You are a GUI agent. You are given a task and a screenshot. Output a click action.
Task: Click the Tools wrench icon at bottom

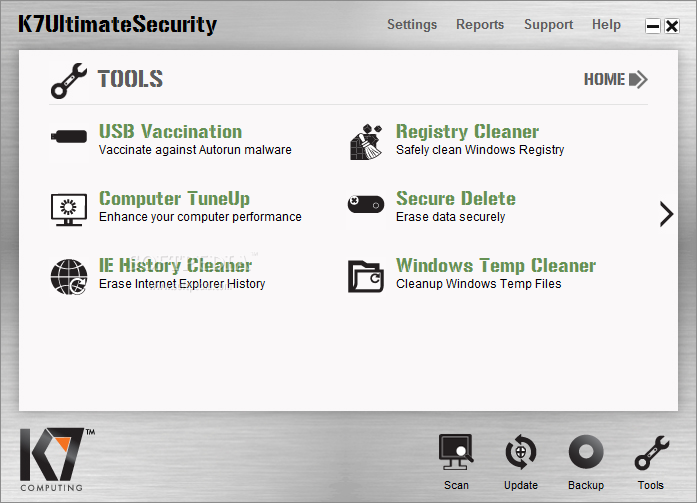(652, 453)
